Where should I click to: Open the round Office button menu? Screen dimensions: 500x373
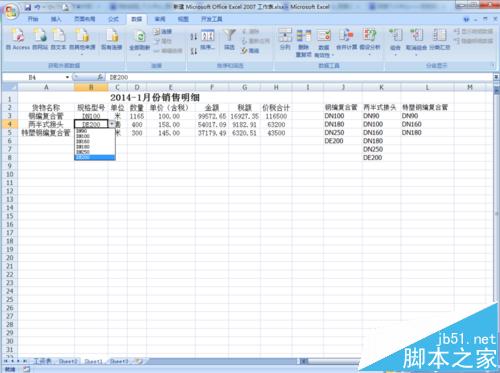pos(11,11)
